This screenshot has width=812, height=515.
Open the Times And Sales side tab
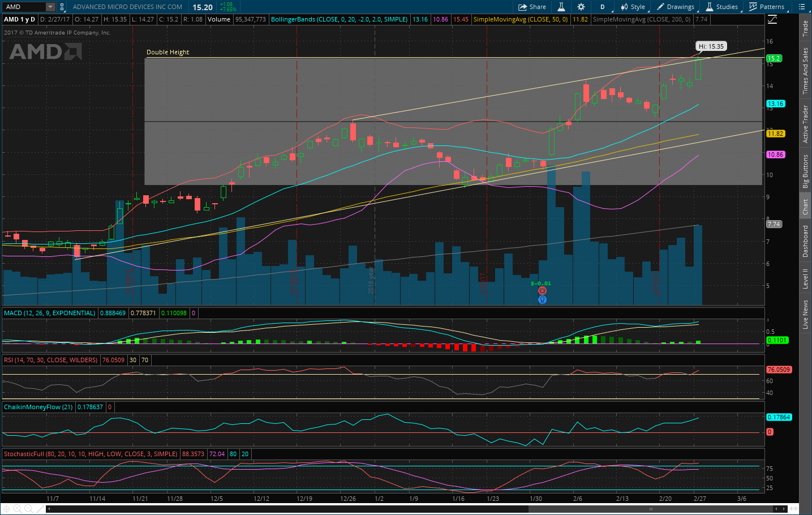(x=805, y=70)
